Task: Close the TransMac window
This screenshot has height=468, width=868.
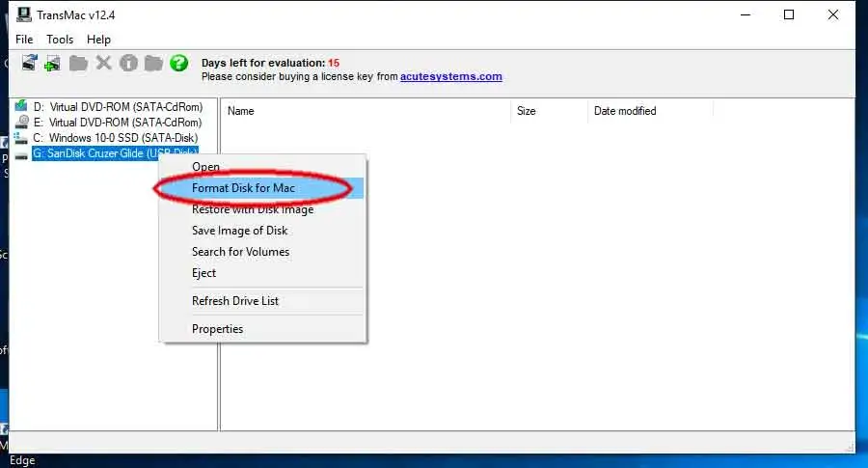Action: pos(833,14)
